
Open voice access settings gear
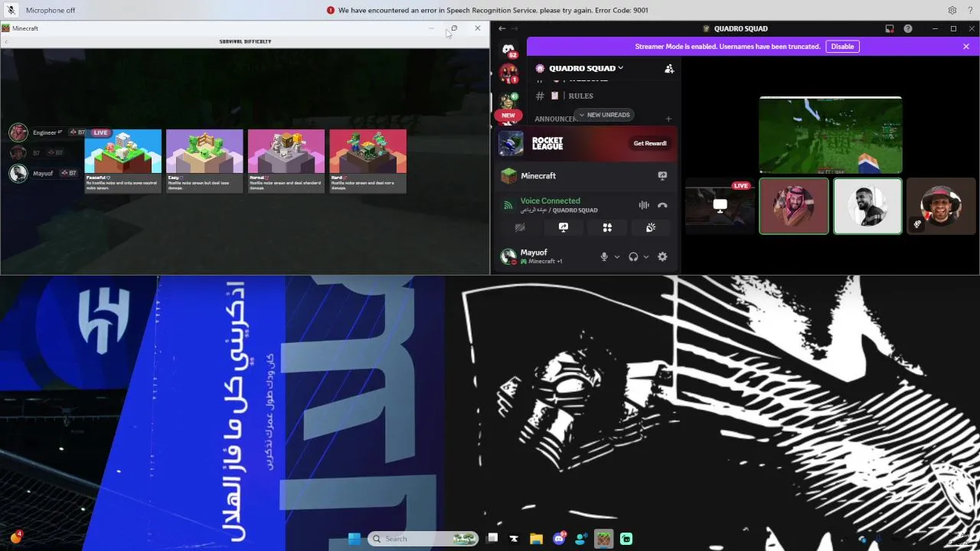pos(952,10)
